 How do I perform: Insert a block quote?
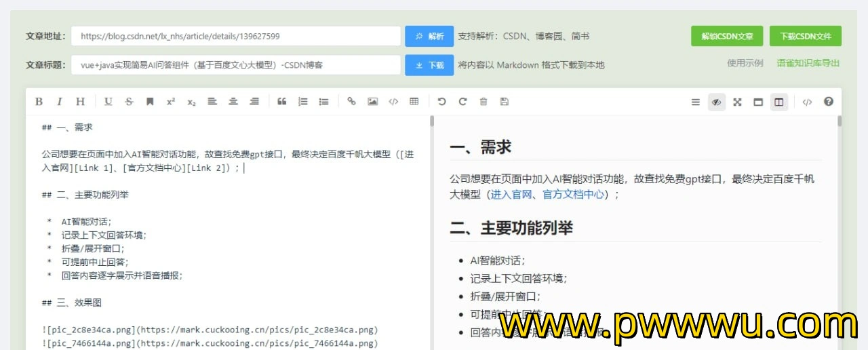pos(282,102)
